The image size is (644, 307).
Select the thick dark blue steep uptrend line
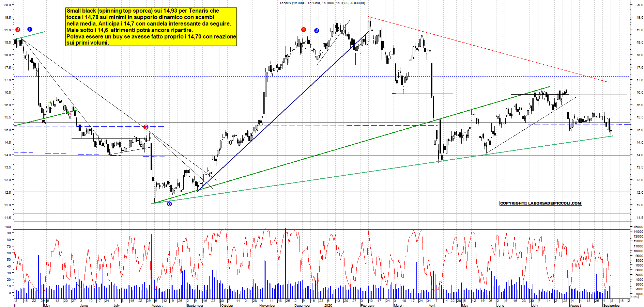point(283,111)
